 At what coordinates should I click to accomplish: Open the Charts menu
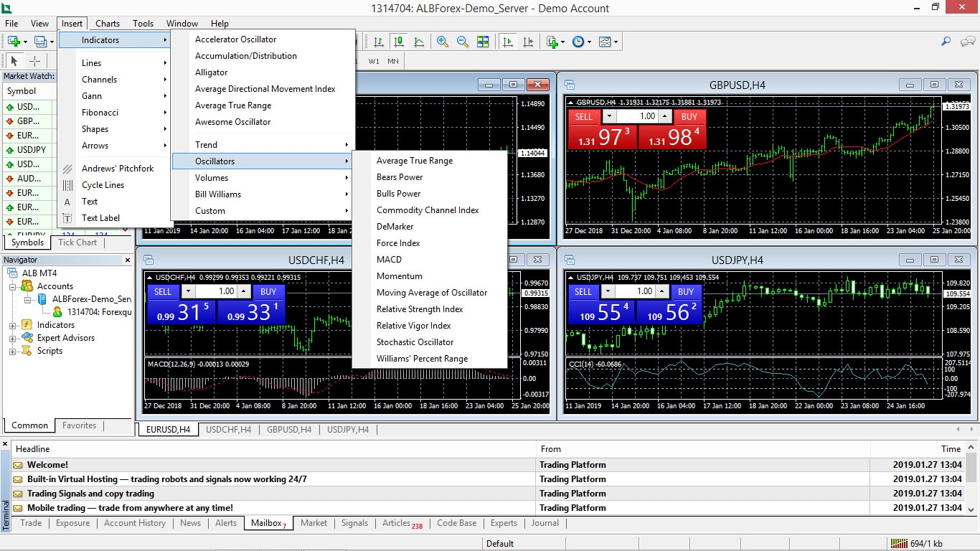(108, 23)
